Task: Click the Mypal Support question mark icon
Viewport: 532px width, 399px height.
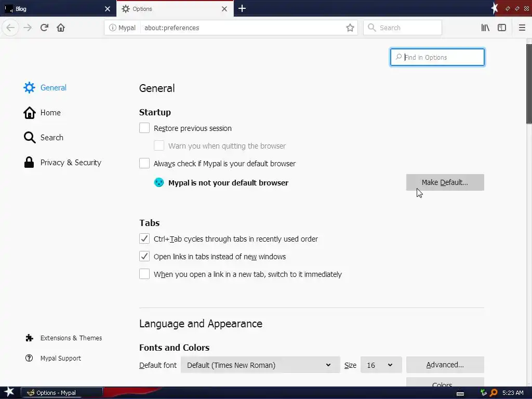Action: click(x=29, y=358)
